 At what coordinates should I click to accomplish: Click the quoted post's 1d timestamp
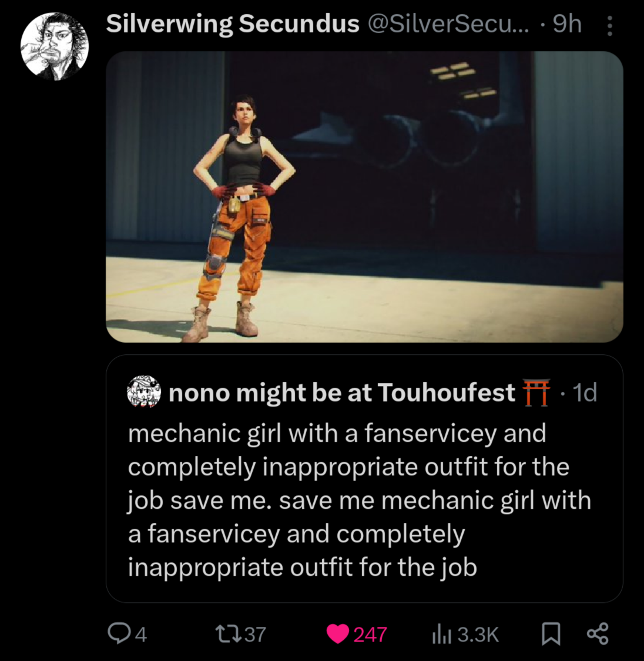tap(584, 392)
